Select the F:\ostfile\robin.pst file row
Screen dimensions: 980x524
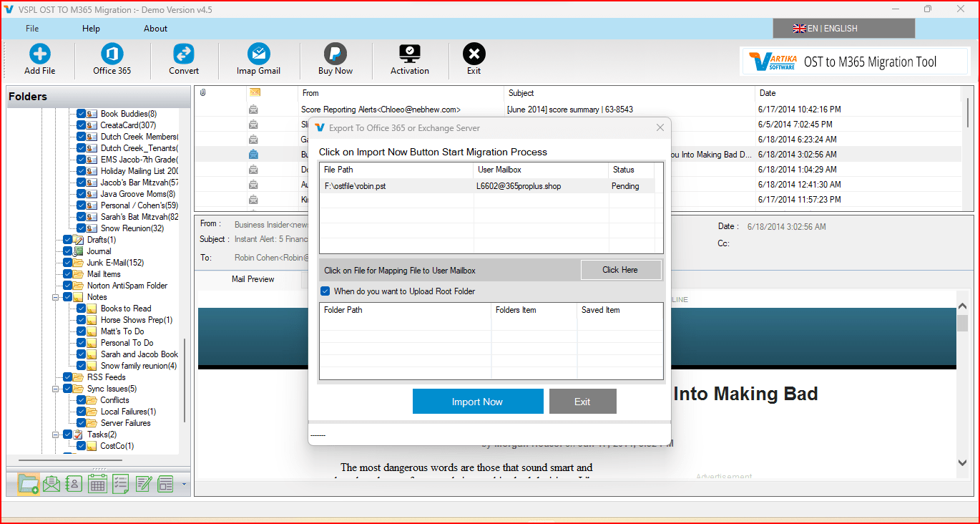click(487, 186)
